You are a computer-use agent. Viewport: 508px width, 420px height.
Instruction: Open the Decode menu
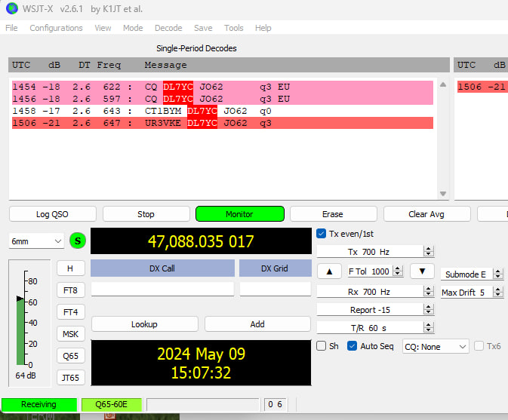coord(168,28)
